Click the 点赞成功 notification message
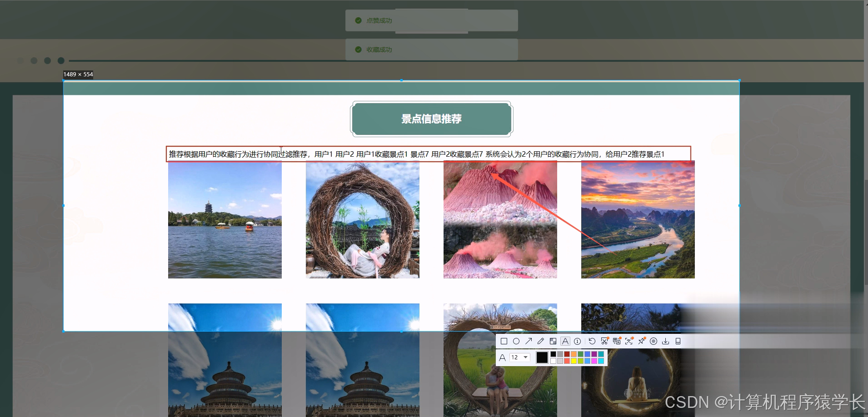 coord(432,20)
